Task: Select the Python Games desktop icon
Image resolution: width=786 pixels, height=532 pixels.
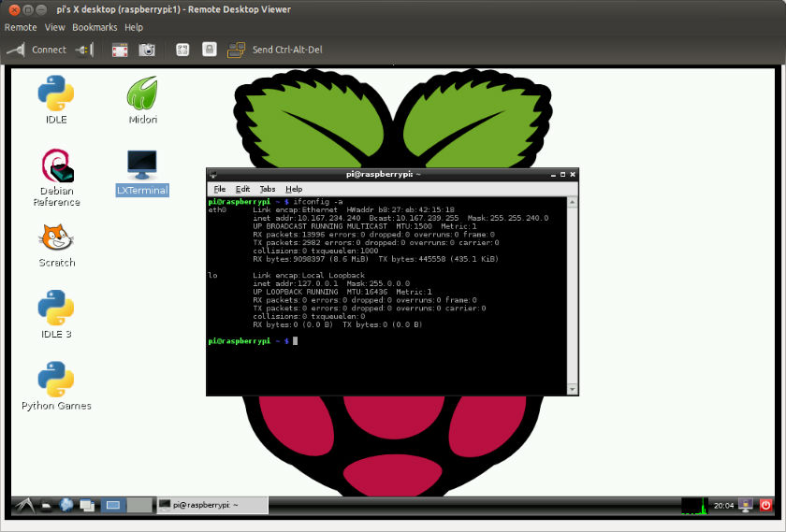Action: (56, 386)
